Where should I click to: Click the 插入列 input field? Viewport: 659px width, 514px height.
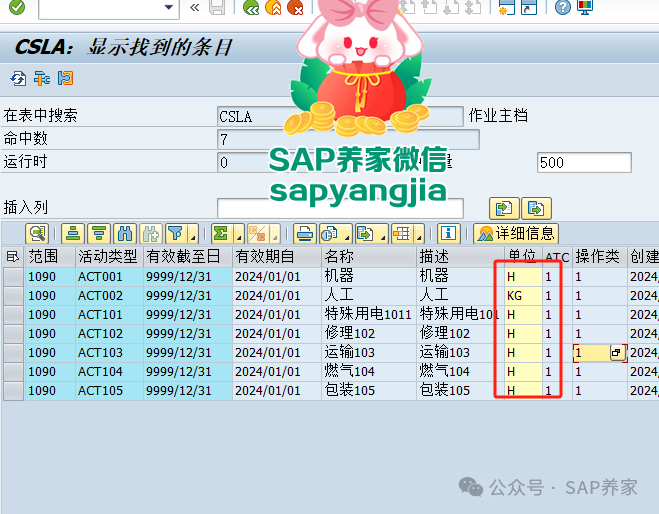[x=340, y=208]
